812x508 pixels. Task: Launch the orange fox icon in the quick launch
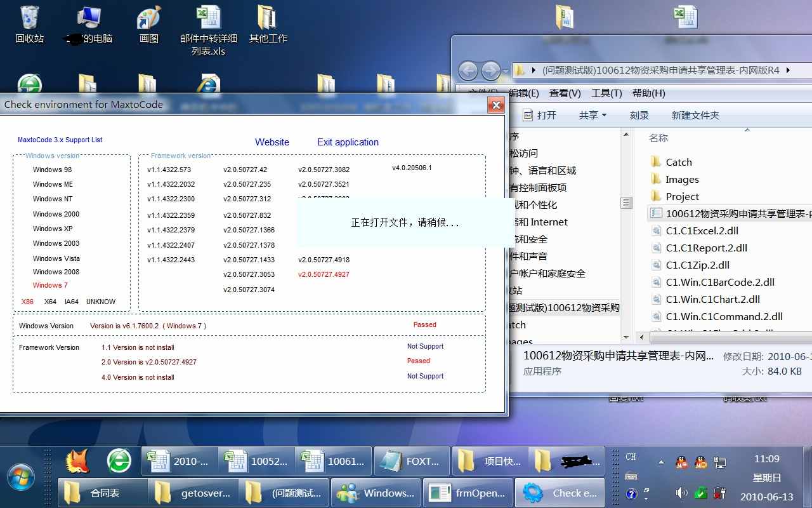pyautogui.click(x=78, y=462)
